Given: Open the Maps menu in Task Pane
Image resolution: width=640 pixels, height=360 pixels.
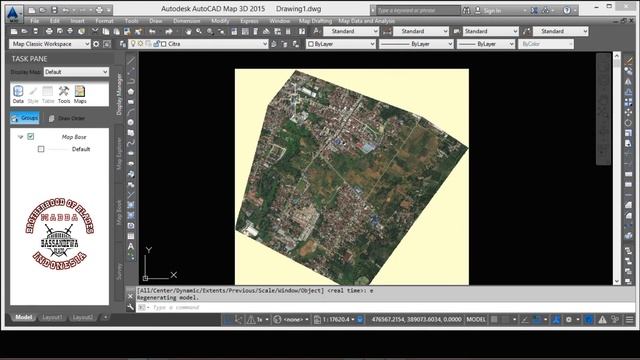Looking at the screenshot, I should click(80, 94).
